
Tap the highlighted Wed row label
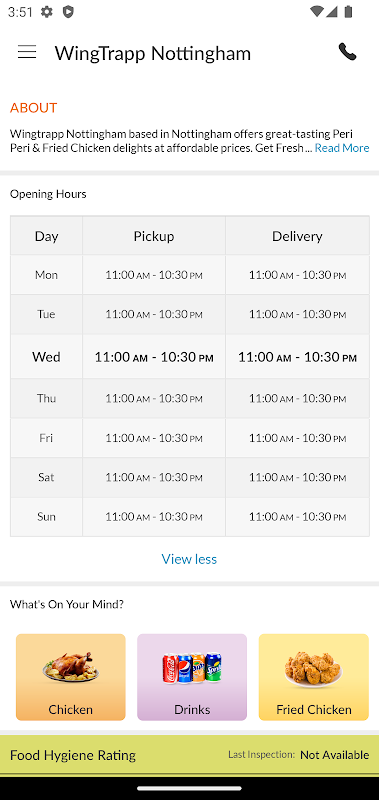click(x=46, y=357)
